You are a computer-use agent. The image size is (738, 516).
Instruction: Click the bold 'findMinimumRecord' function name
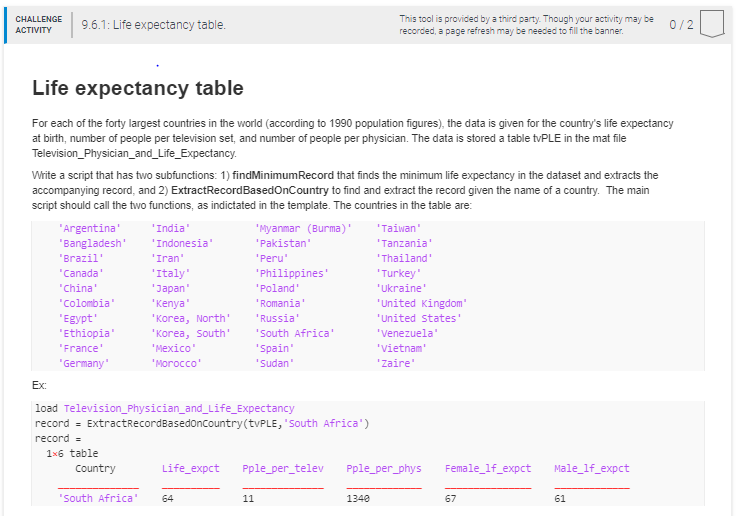pos(283,175)
